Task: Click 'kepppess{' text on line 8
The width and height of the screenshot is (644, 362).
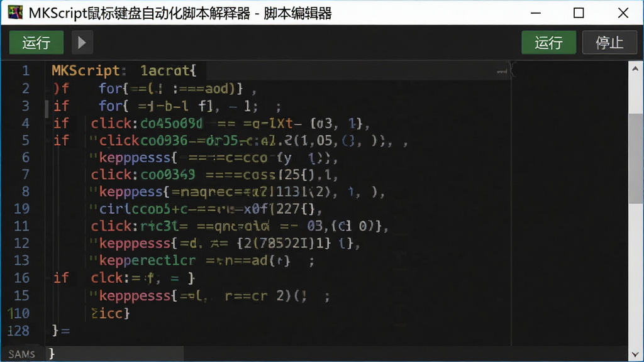Action: coord(135,192)
